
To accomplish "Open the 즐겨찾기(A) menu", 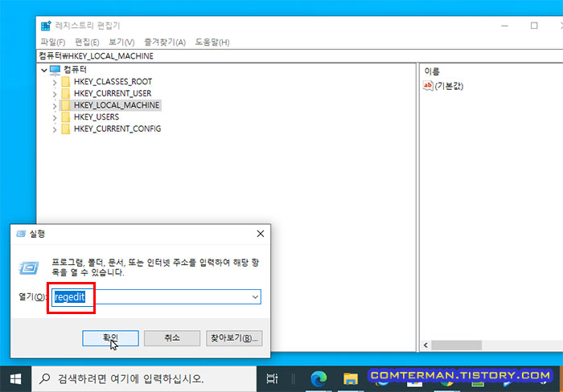I will tap(165, 43).
